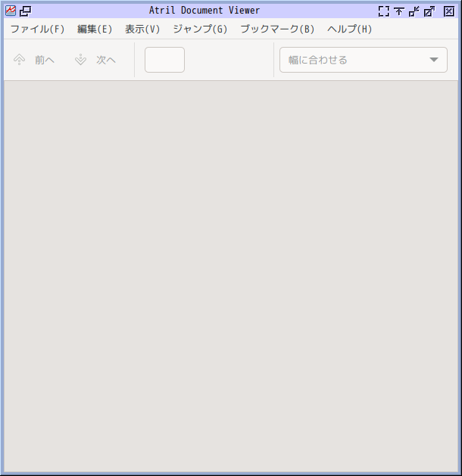
Task: Click the page number input field
Action: (164, 60)
